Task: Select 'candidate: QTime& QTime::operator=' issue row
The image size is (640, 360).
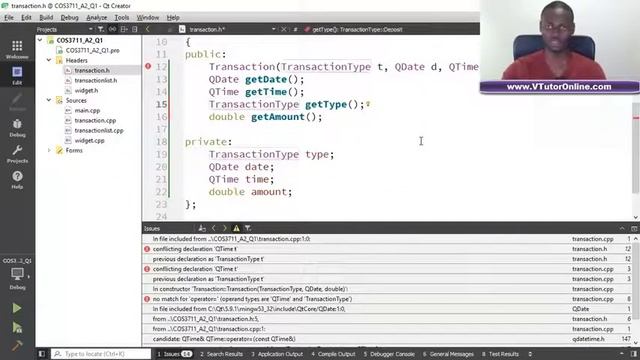Action: coord(387,339)
